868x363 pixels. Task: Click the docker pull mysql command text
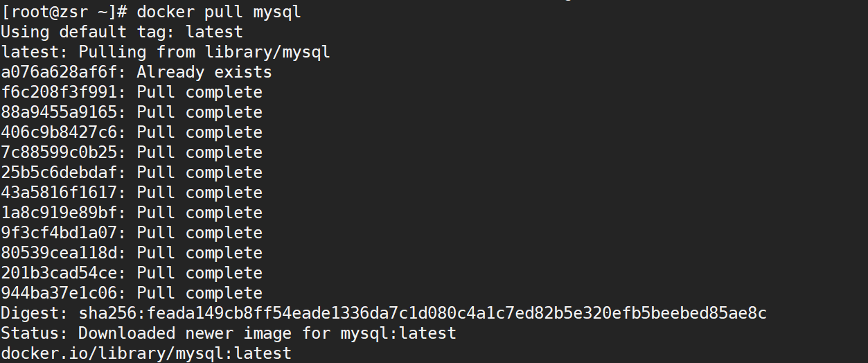pos(219,12)
